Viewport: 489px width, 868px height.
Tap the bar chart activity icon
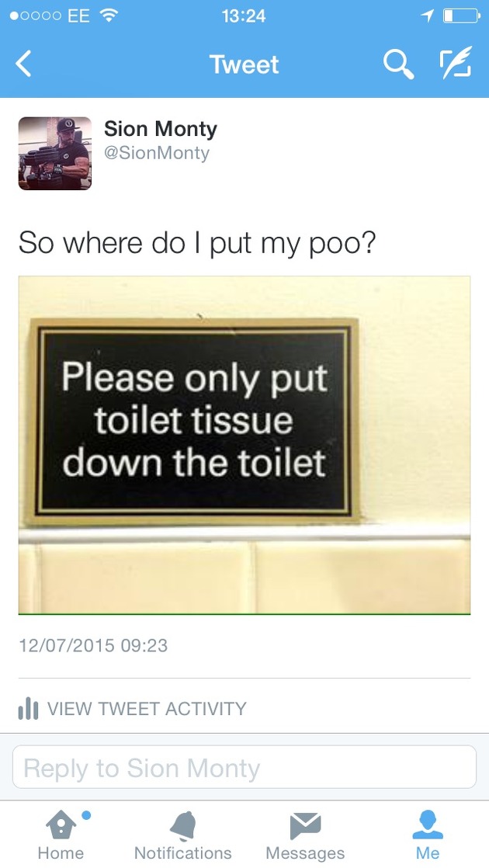point(28,708)
